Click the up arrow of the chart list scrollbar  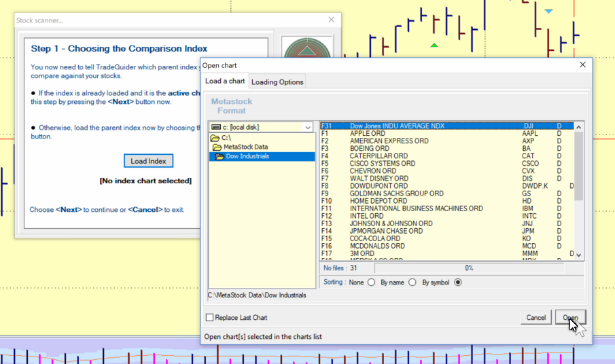click(x=578, y=127)
